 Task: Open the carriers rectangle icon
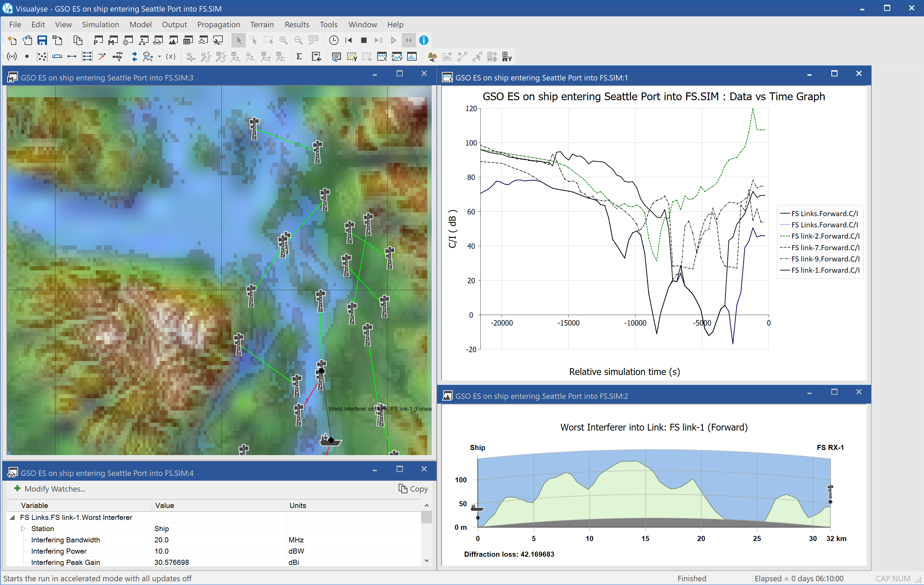[57, 57]
